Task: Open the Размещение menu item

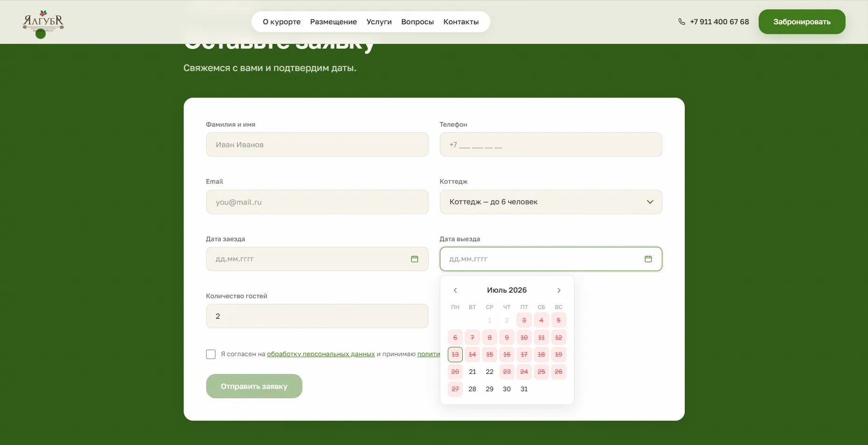Action: 333,22
